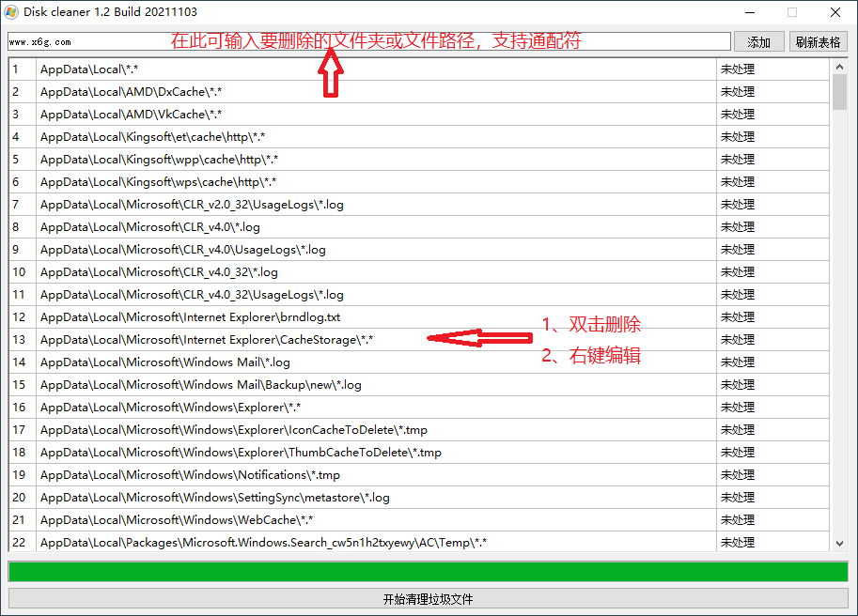The height and width of the screenshot is (616, 858).
Task: Click 未处理 status of row 7
Action: (x=738, y=205)
